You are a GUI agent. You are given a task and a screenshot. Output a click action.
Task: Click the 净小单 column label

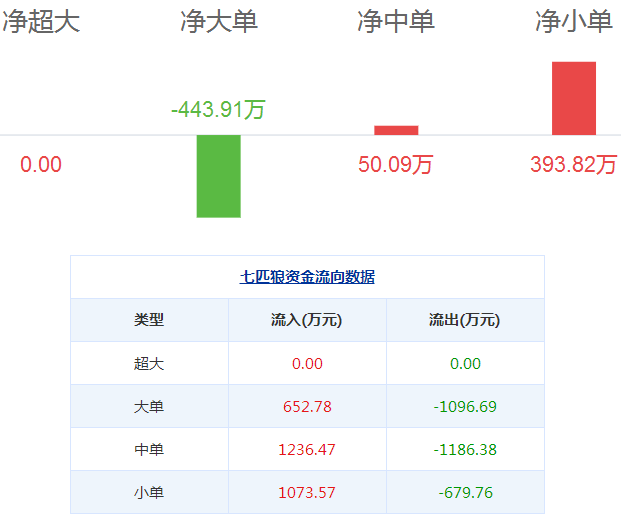click(574, 21)
